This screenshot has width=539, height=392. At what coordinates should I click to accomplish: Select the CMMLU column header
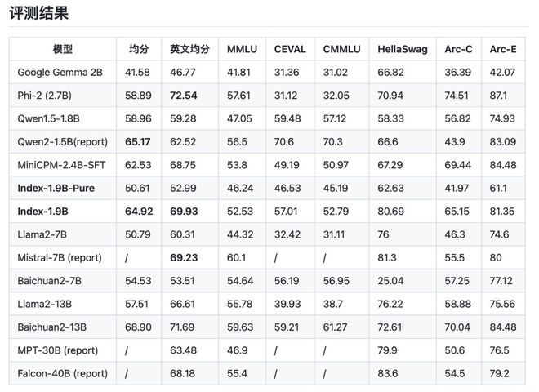(341, 49)
